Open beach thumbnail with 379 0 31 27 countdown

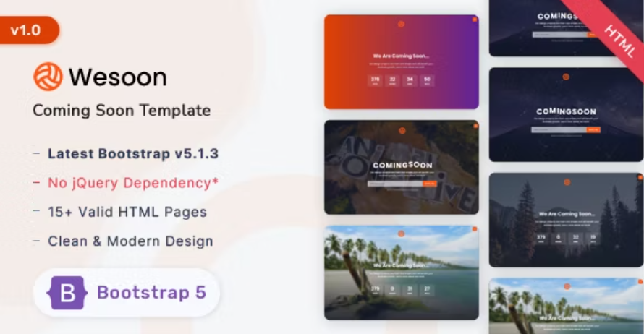402,273
